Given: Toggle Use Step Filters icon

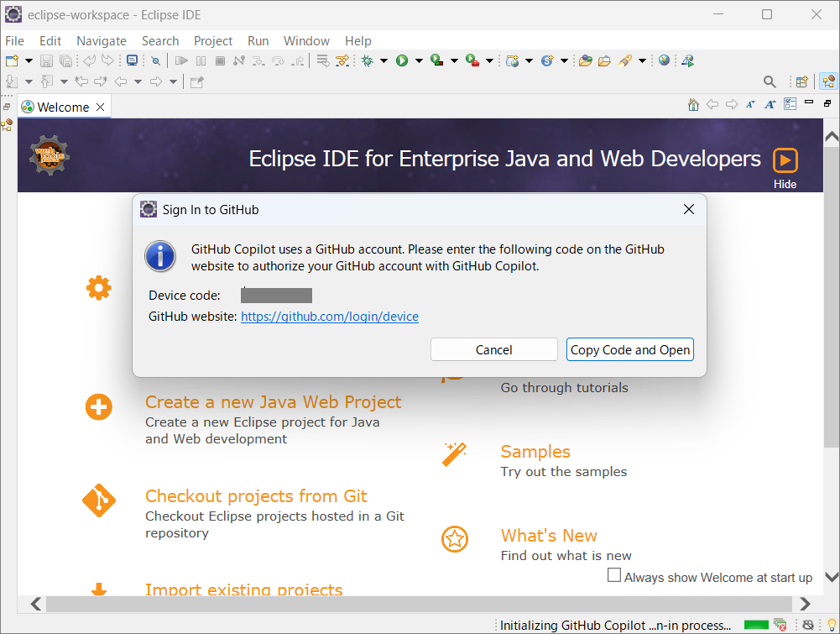Looking at the screenshot, I should tap(342, 60).
